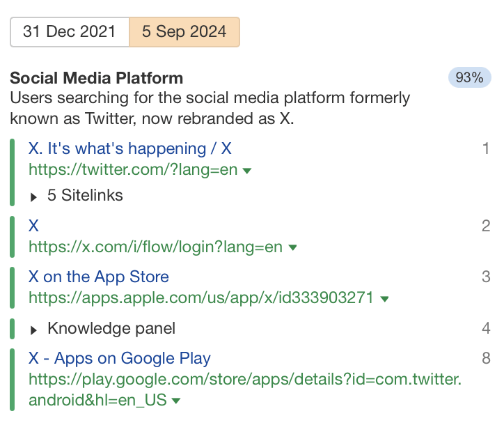The image size is (504, 425).
Task: Expand the Knowledge panel section
Action: point(111,328)
